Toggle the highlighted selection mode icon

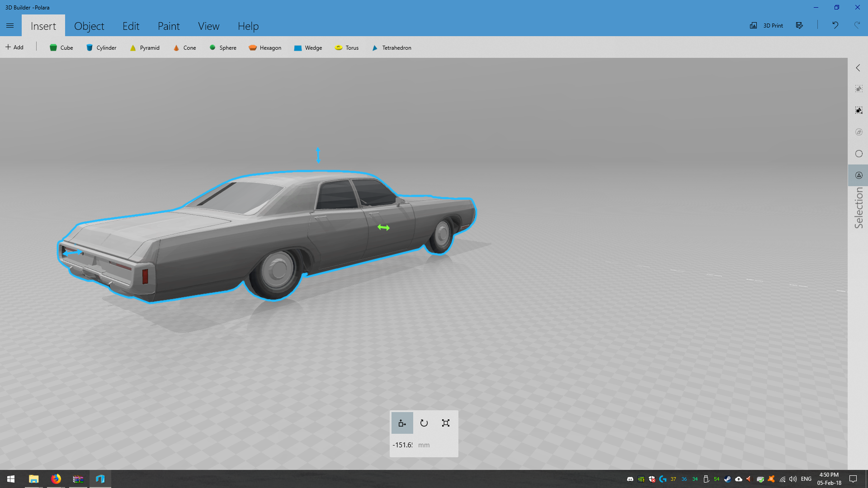859,175
